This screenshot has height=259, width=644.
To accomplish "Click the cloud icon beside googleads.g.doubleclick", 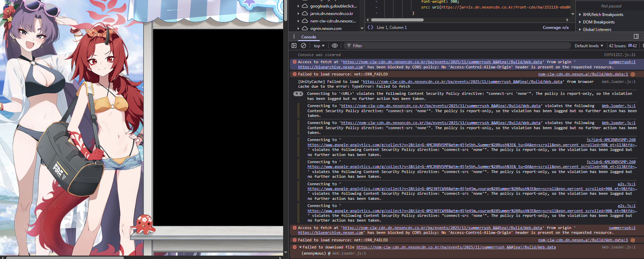I will 305,6.
